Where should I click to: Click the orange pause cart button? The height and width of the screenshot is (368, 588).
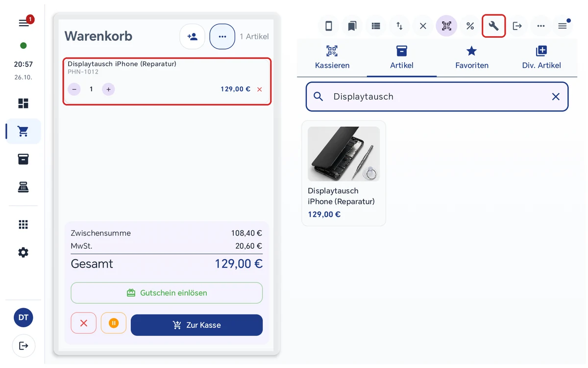pyautogui.click(x=114, y=323)
